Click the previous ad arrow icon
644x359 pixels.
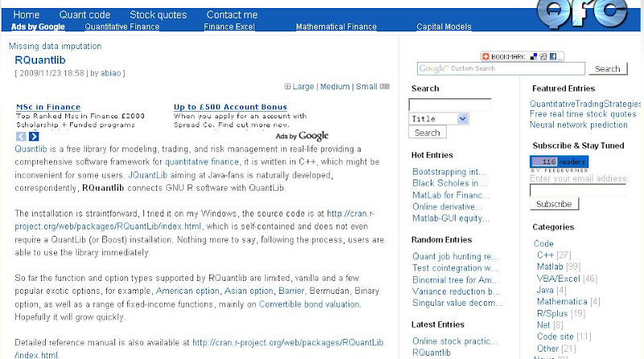click(x=21, y=136)
